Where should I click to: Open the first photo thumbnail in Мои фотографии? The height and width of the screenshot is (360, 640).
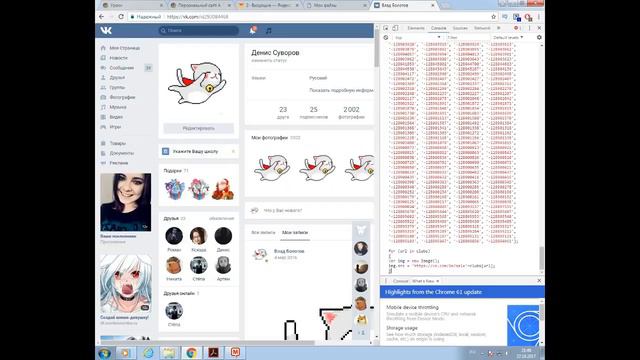click(272, 167)
